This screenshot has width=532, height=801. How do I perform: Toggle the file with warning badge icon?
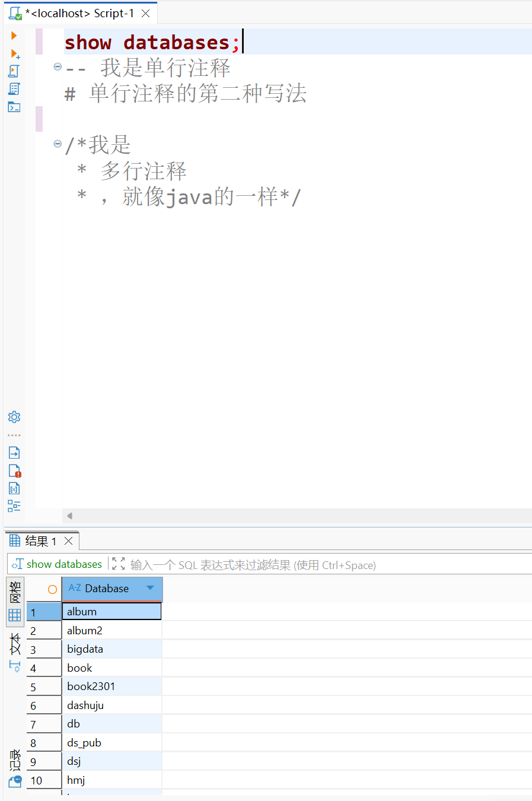(14, 470)
